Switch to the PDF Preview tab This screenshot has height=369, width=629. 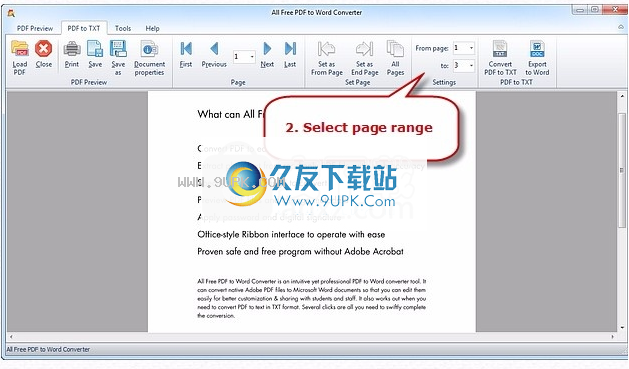click(35, 28)
